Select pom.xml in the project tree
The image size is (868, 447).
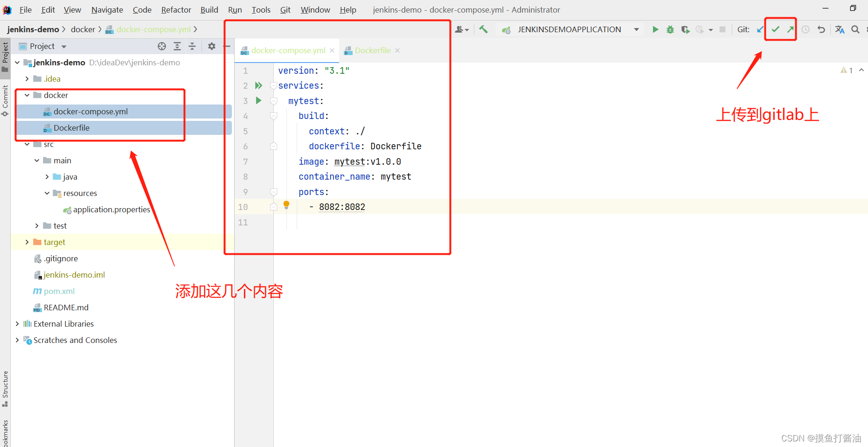point(59,291)
